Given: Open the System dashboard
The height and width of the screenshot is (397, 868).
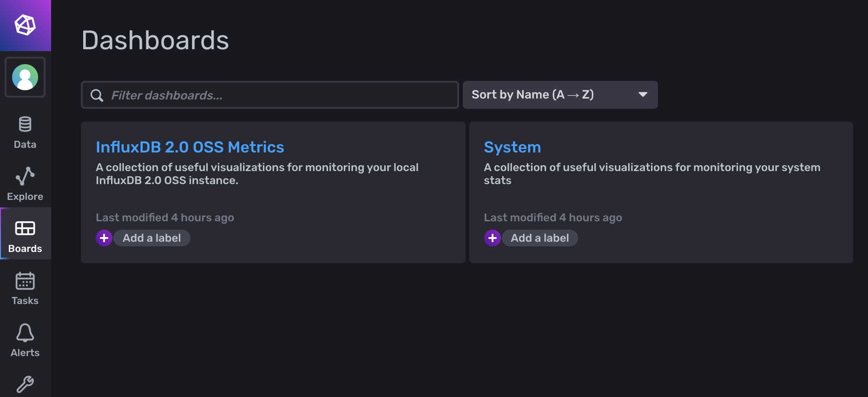Looking at the screenshot, I should click(x=513, y=147).
